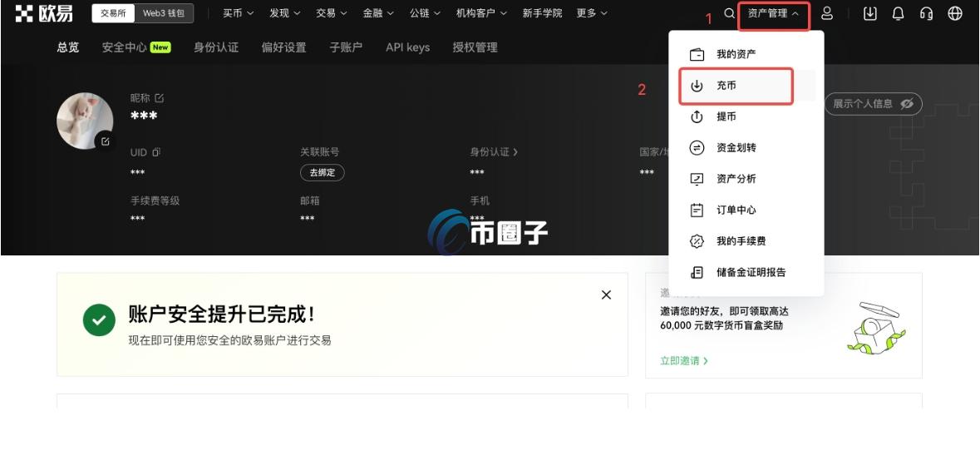Open the search magnifier icon
Image resolution: width=980 pixels, height=465 pixels.
click(x=729, y=13)
